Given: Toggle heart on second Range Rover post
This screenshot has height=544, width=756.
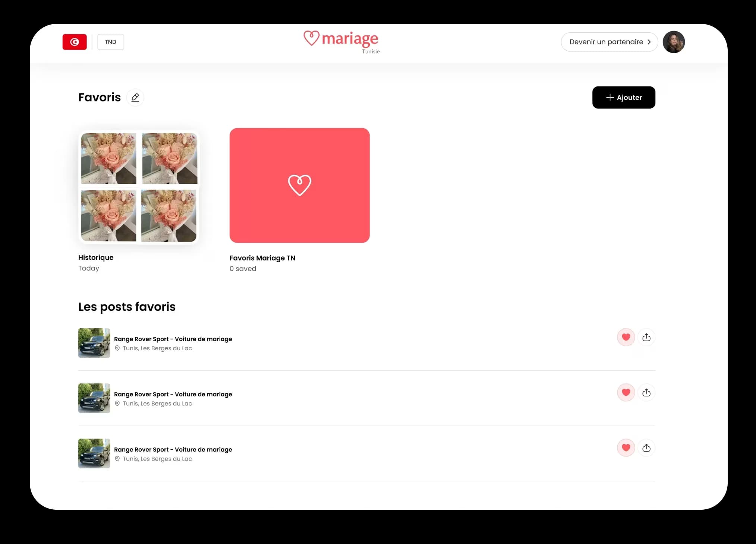Looking at the screenshot, I should click(x=626, y=392).
